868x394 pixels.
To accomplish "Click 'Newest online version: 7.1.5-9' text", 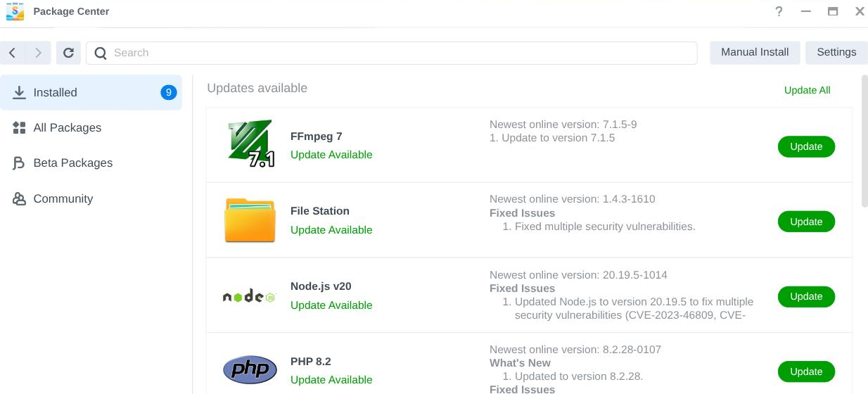I will point(563,125).
